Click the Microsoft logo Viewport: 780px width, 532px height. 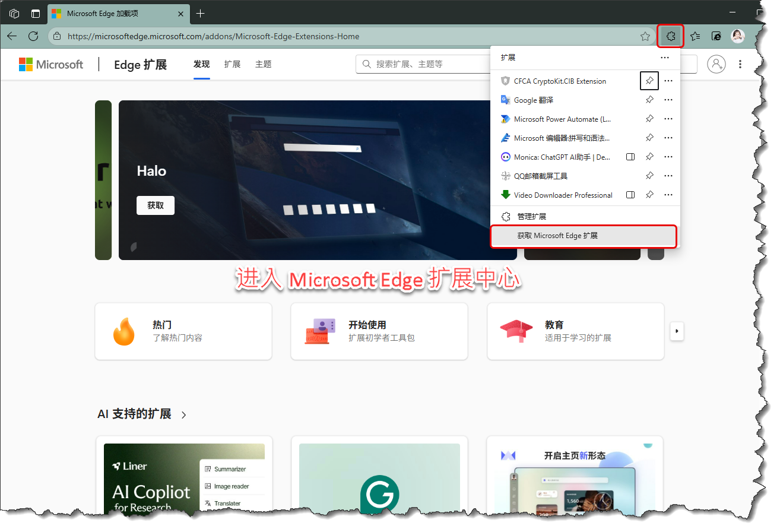[x=51, y=64]
